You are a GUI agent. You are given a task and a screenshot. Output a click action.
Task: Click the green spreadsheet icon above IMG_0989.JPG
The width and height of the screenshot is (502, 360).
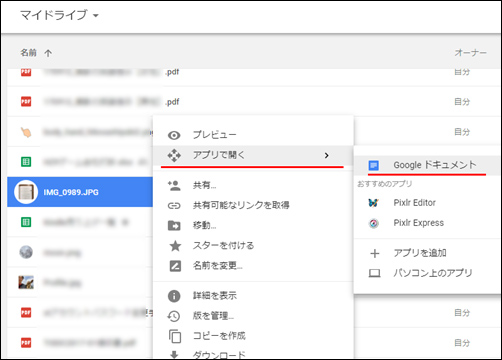pyautogui.click(x=26, y=162)
